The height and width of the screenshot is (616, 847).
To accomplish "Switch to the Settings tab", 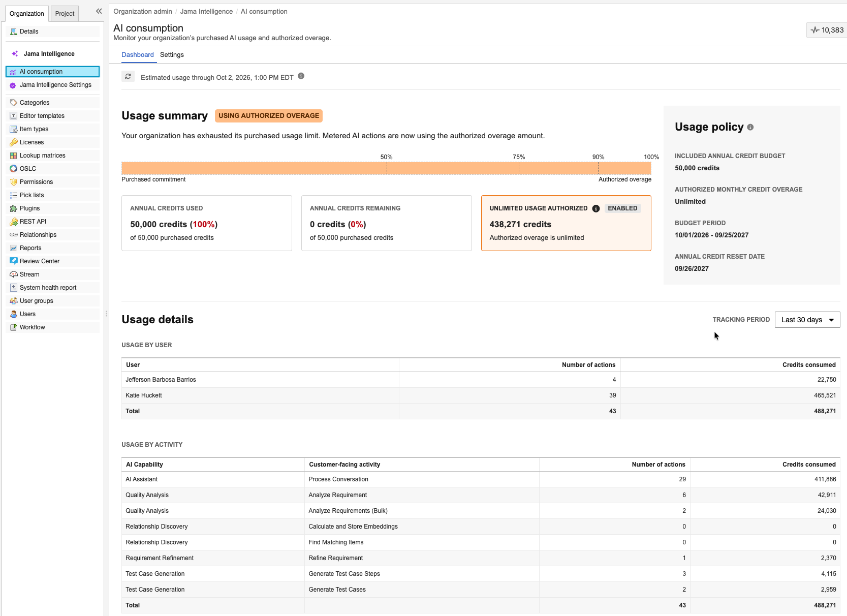I will tap(172, 55).
